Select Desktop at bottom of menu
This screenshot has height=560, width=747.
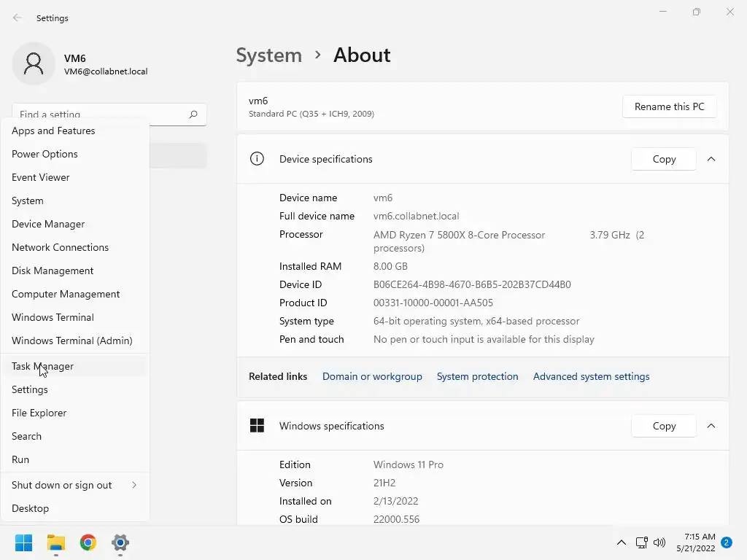[x=75, y=508]
